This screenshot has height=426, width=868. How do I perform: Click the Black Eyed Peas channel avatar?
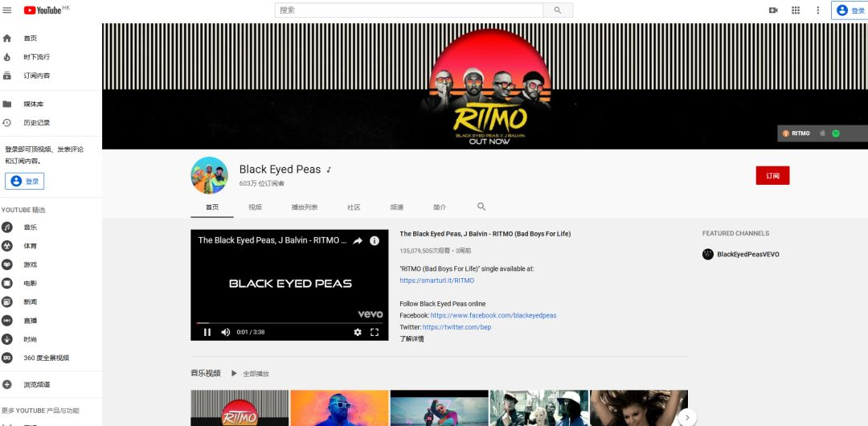(x=209, y=175)
